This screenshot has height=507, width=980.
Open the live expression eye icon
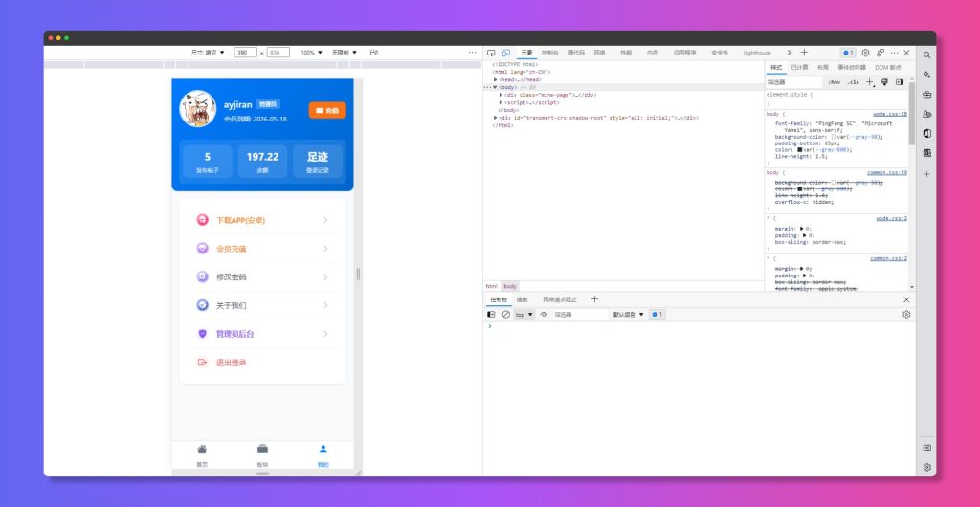pos(544,314)
